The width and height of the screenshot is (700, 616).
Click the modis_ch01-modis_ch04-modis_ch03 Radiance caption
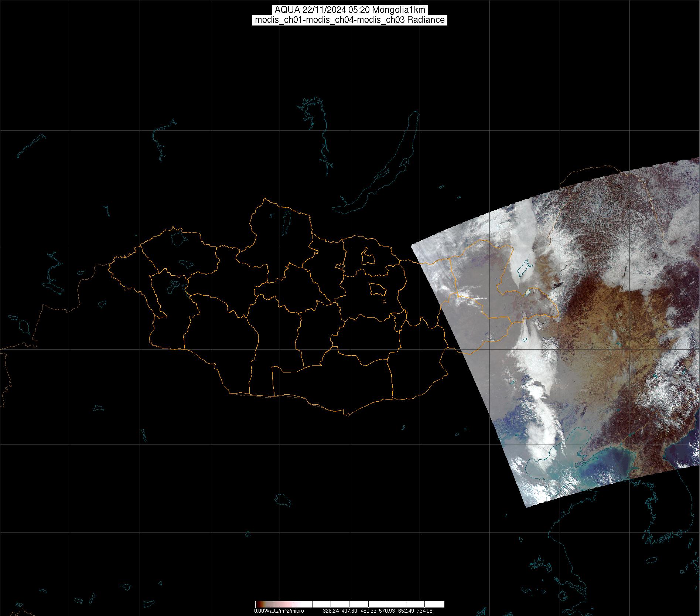pyautogui.click(x=350, y=20)
